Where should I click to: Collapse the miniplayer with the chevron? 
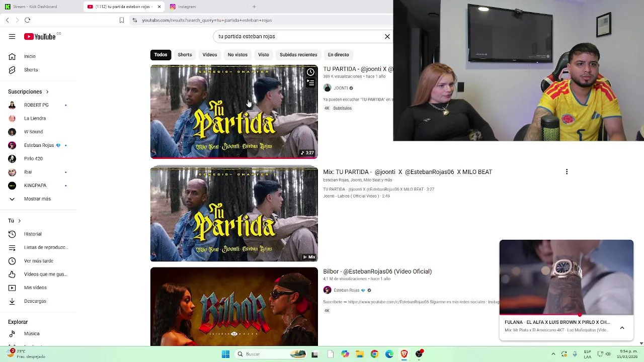(622, 328)
